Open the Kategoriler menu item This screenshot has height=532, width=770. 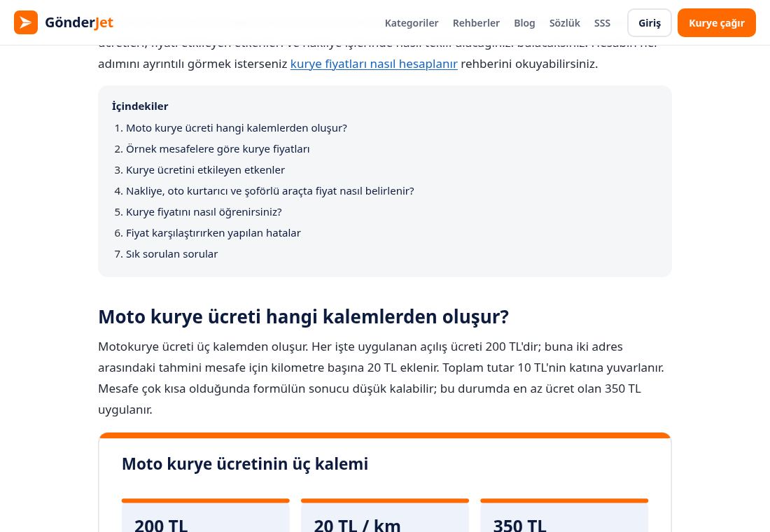pyautogui.click(x=412, y=23)
